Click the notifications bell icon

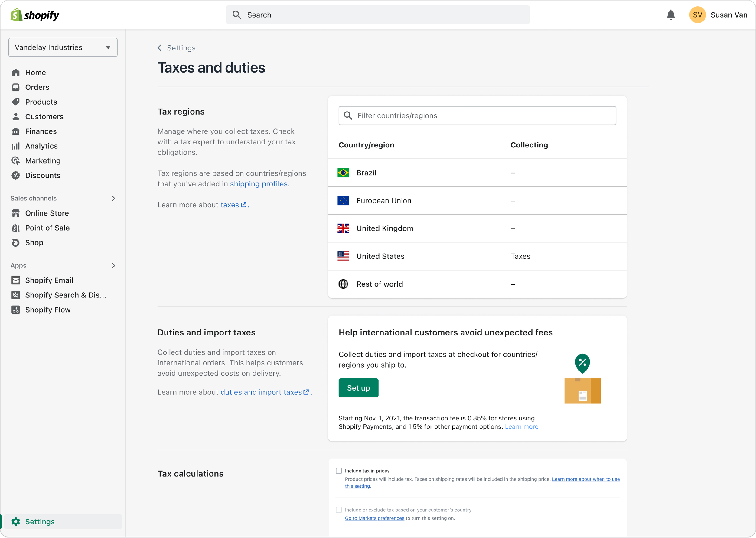coord(670,15)
